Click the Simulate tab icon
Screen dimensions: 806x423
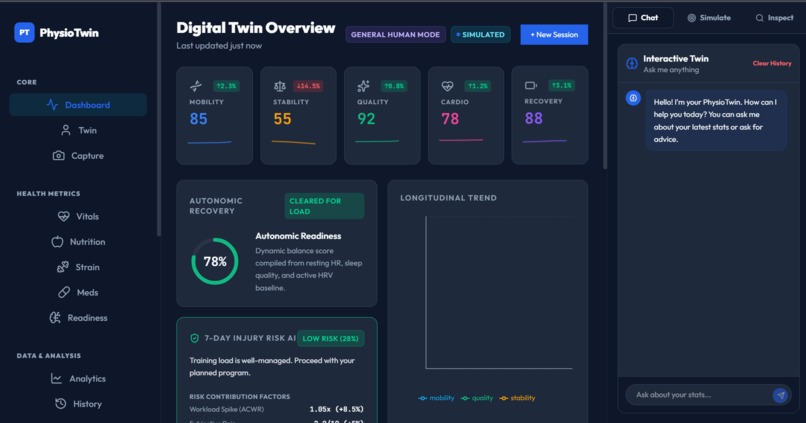point(692,18)
